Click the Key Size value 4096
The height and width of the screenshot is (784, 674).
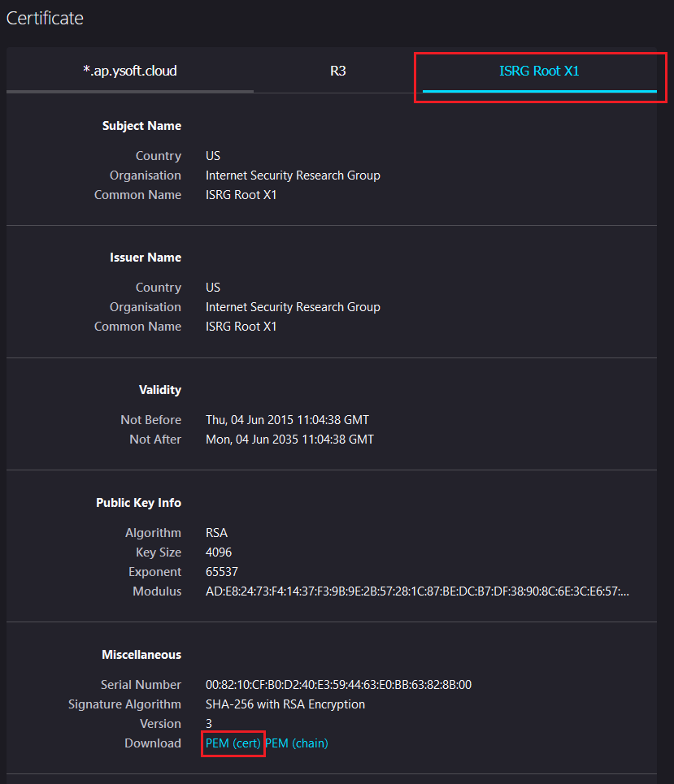tap(219, 552)
